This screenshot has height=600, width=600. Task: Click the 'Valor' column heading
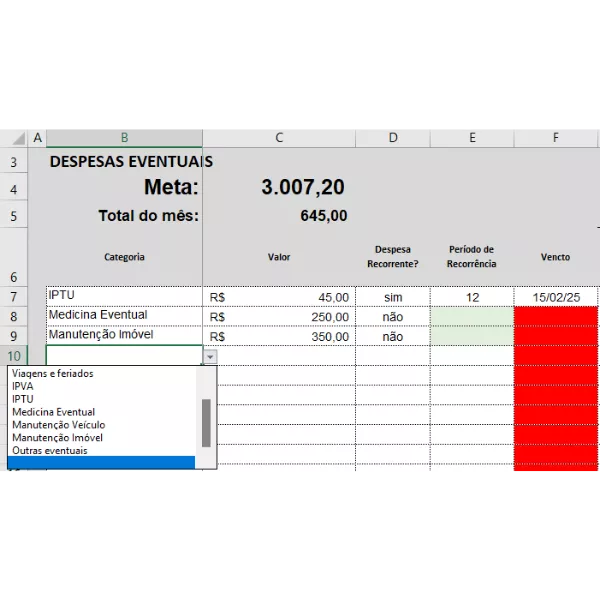279,257
